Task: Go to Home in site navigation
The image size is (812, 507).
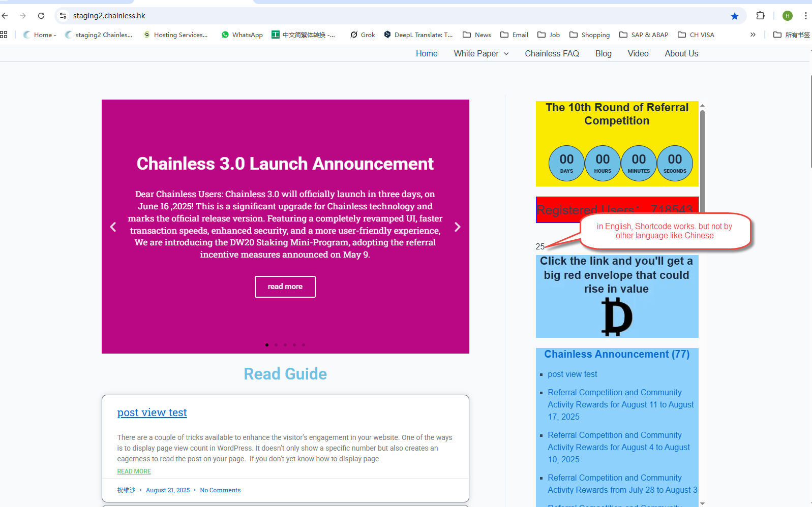Action: coord(427,53)
